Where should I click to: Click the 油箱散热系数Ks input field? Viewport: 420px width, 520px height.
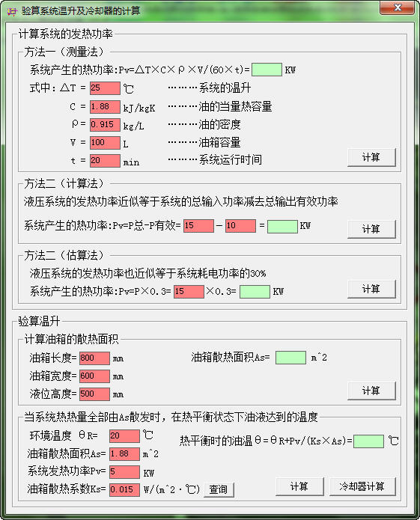(x=124, y=490)
